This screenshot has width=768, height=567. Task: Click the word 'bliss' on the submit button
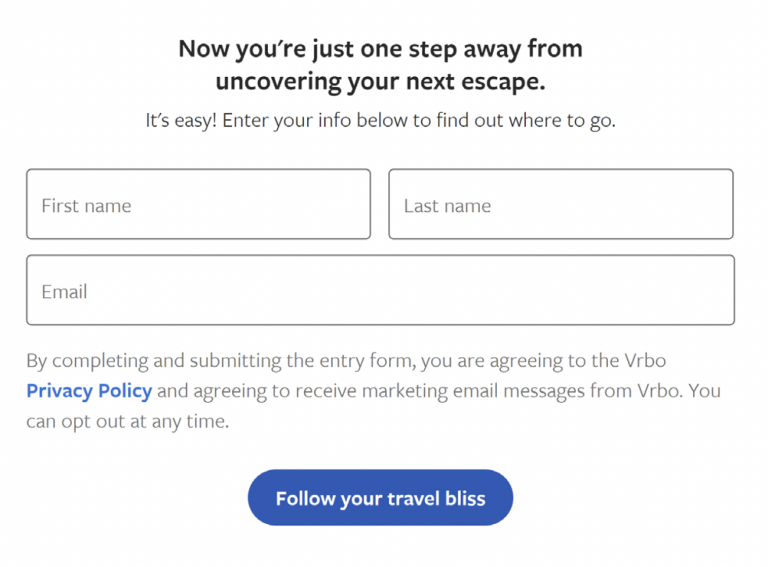tap(462, 498)
